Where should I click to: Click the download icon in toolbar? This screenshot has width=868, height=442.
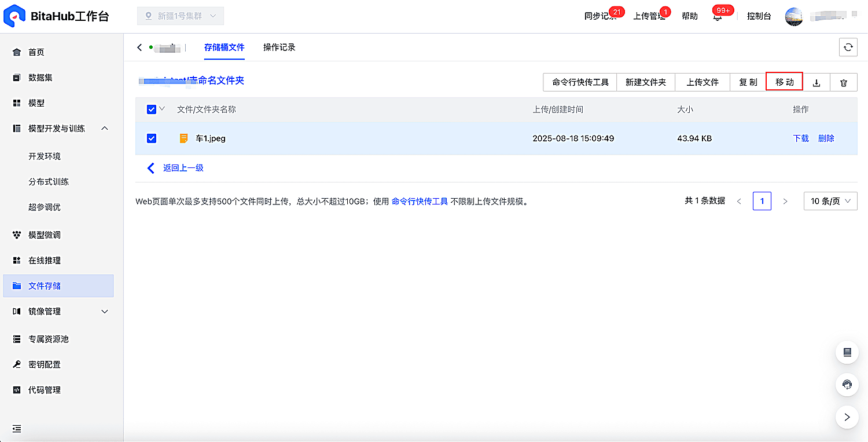tap(816, 83)
